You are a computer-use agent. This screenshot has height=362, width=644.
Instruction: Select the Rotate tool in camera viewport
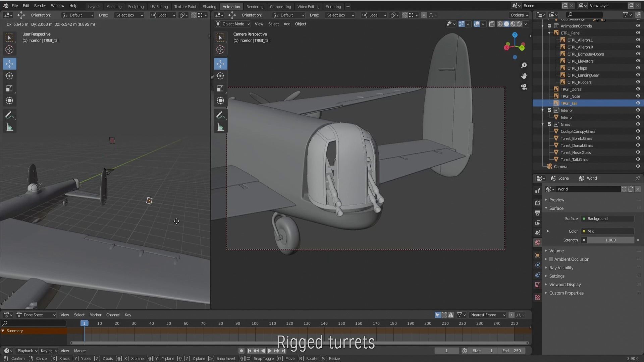[x=220, y=76]
